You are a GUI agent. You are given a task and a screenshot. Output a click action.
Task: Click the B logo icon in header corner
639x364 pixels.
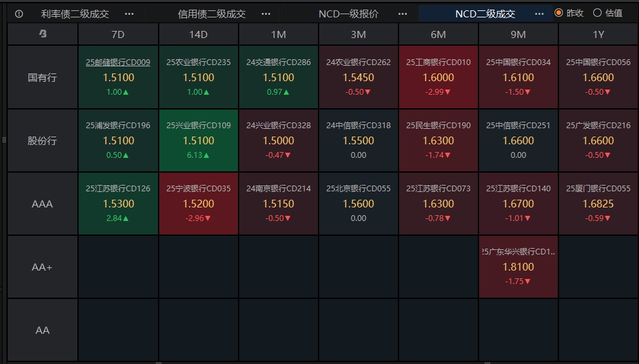[43, 34]
